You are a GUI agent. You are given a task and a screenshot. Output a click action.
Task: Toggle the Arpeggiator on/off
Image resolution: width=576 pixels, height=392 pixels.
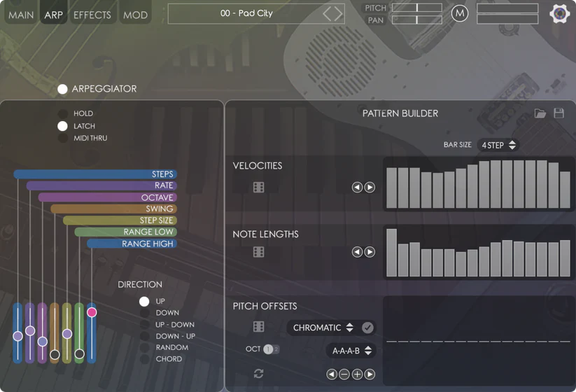click(62, 89)
